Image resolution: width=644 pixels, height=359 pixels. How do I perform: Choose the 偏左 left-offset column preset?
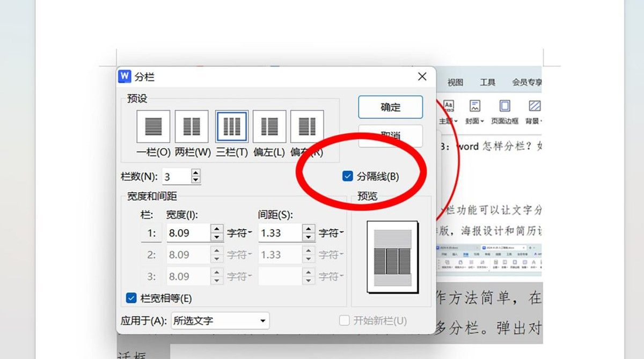pyautogui.click(x=268, y=126)
